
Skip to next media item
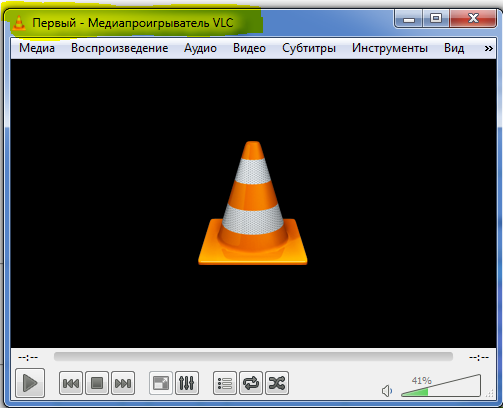pyautogui.click(x=123, y=383)
